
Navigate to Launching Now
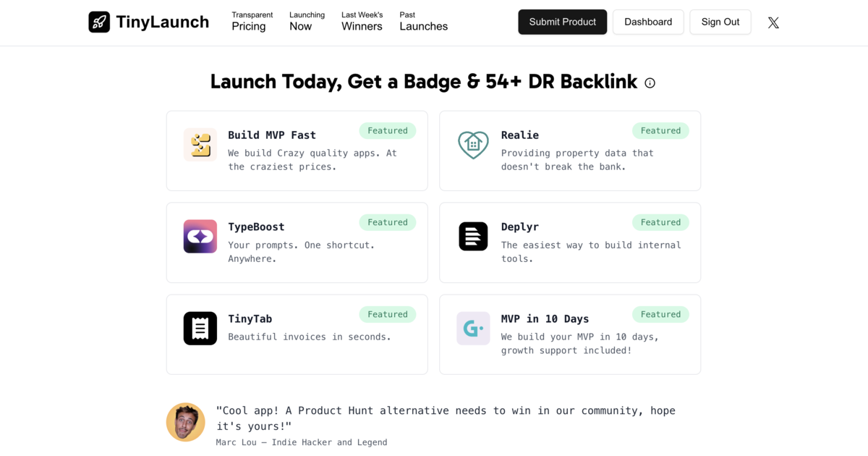tap(307, 20)
